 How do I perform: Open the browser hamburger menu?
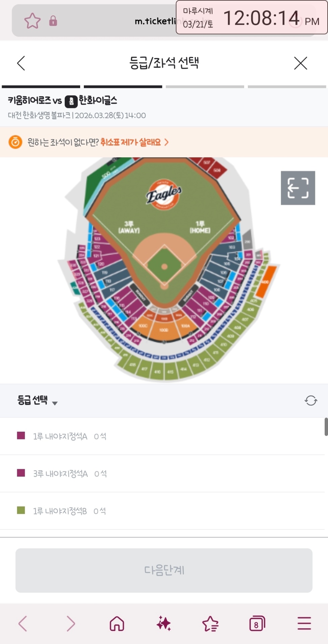coord(304,624)
